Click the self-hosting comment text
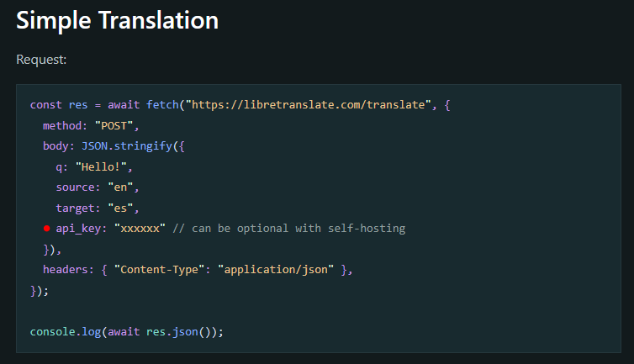This screenshot has width=634, height=364. point(288,229)
